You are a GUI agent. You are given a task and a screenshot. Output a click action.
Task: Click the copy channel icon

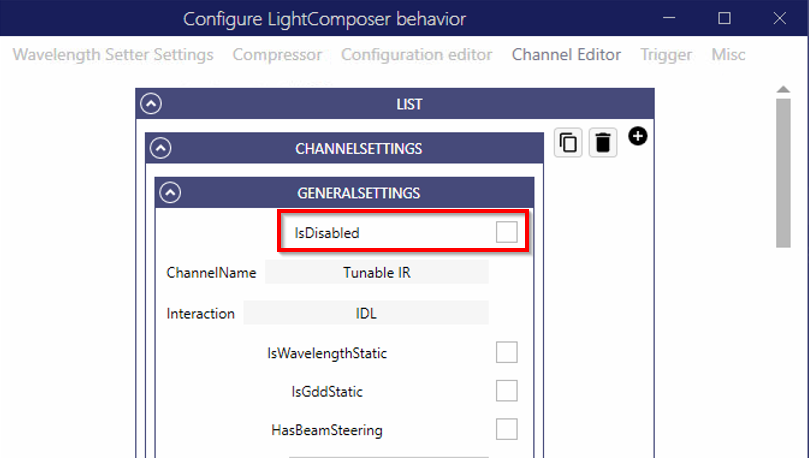568,143
